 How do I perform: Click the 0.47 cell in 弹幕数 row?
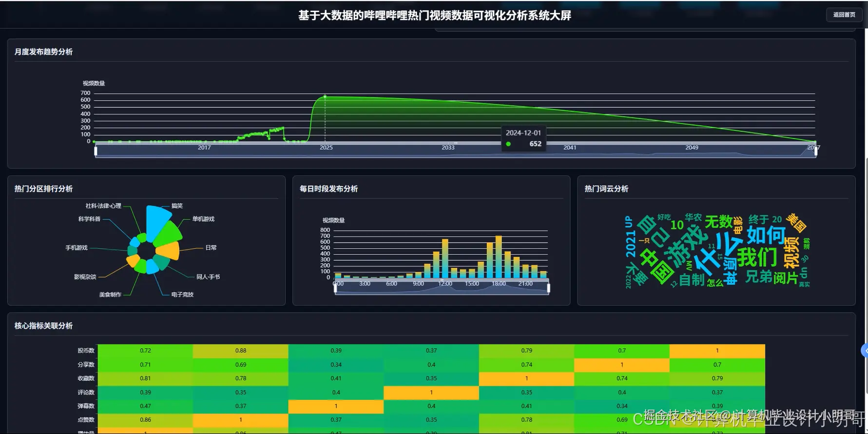point(145,406)
